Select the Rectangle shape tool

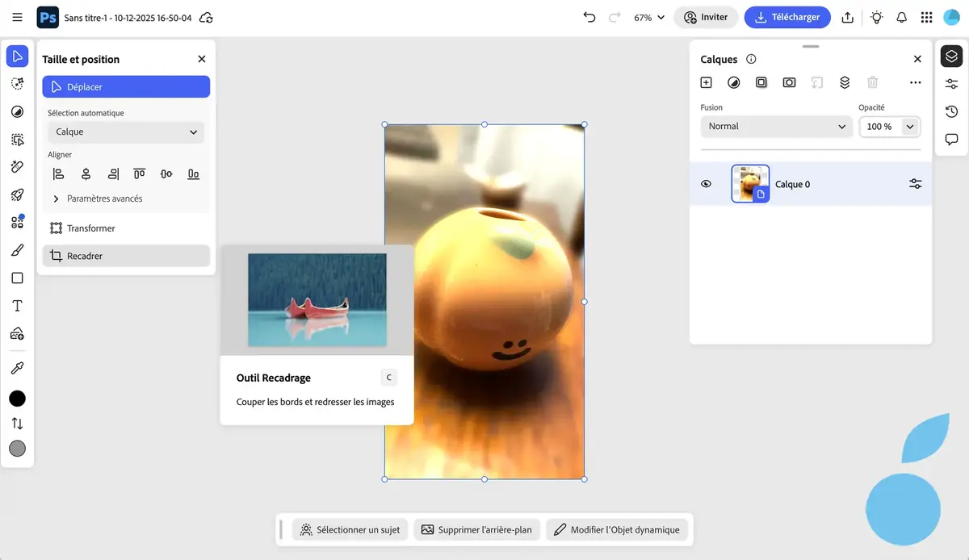coord(17,277)
